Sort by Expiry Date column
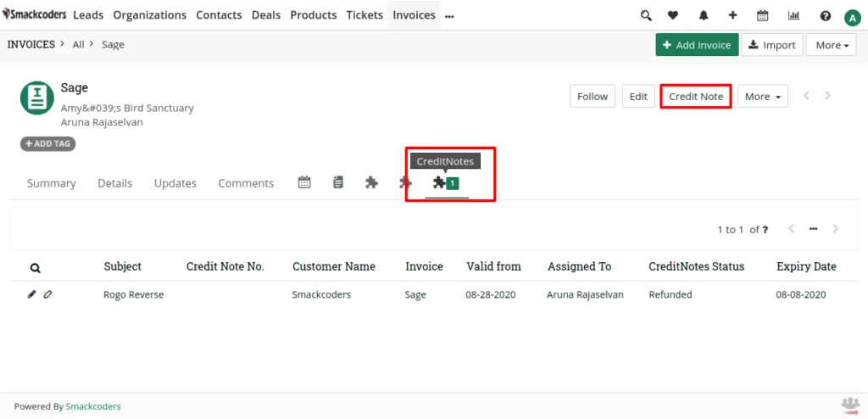The image size is (868, 419). click(x=806, y=266)
